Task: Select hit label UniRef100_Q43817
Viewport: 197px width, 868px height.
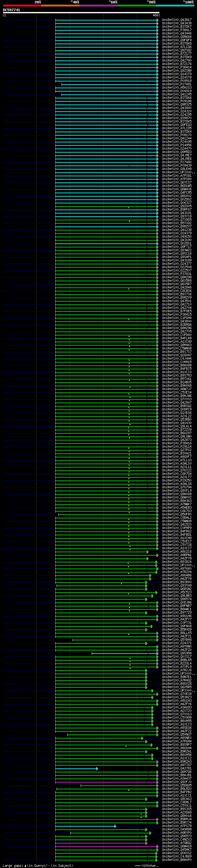Action: 177,20
